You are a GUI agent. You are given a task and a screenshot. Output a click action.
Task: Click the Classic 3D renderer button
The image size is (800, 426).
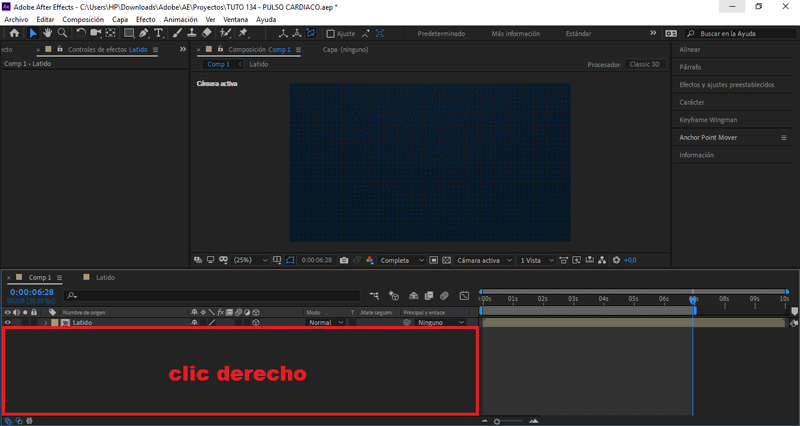[644, 64]
